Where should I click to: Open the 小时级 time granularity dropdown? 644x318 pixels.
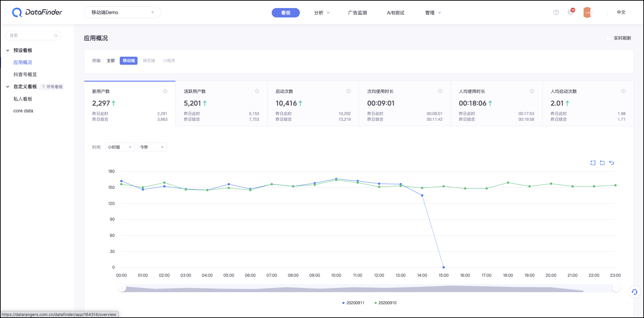pyautogui.click(x=120, y=147)
